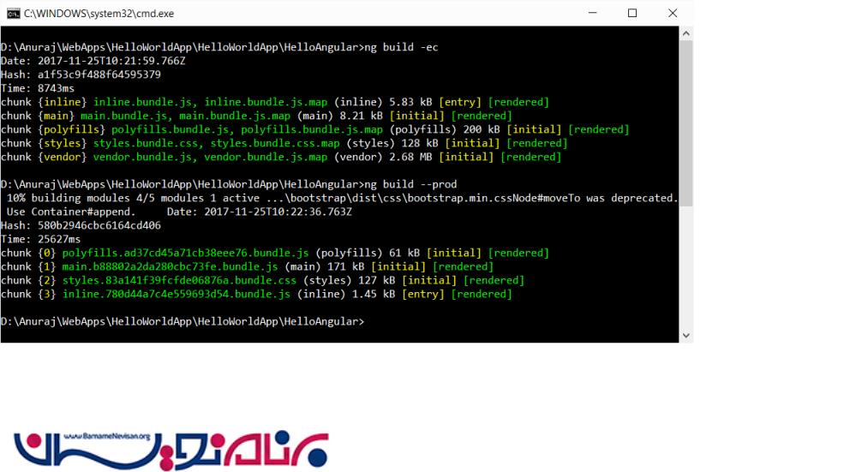Click the main.b88802a2da280cbc73fe.bundle.js entry
868x472 pixels.
coord(170,266)
